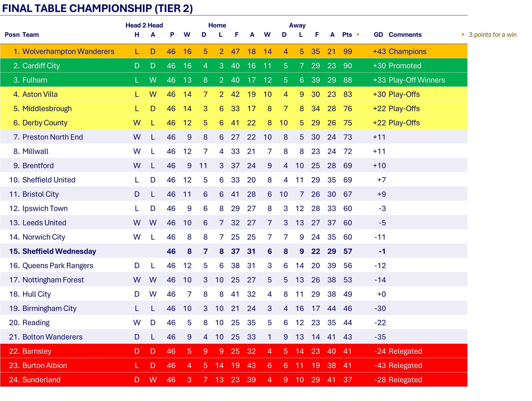Click the diamond before '3 points for a win'
532x401 pixels.
pos(463,34)
